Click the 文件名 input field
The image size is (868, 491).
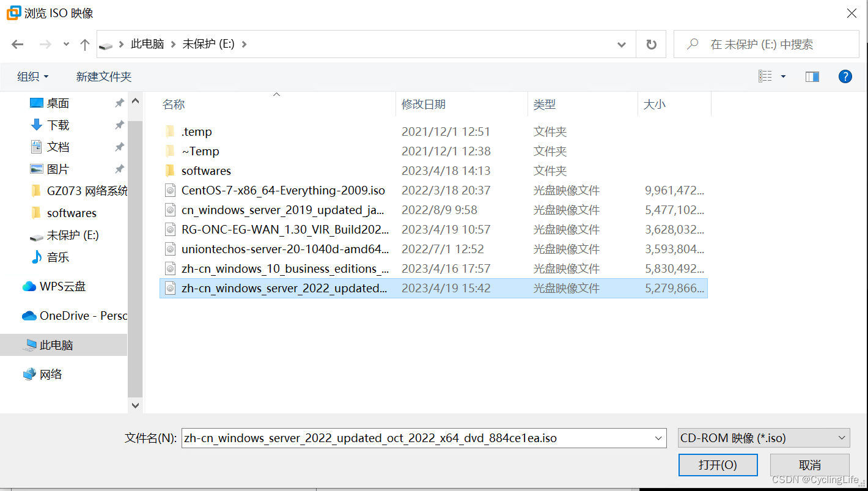point(417,438)
